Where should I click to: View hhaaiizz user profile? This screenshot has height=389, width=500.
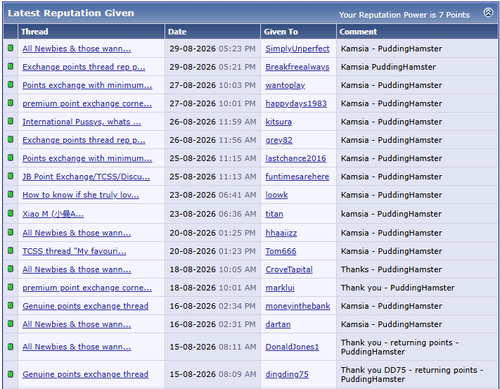(281, 233)
